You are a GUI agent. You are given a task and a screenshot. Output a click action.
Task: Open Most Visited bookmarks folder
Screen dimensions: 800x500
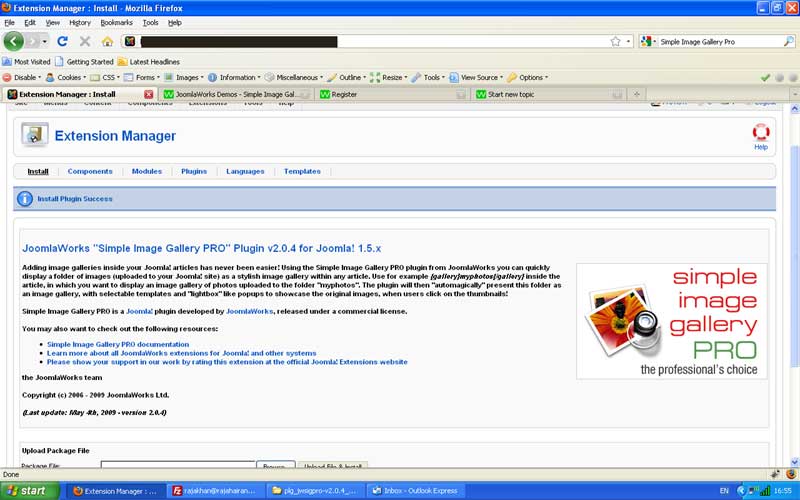click(27, 62)
